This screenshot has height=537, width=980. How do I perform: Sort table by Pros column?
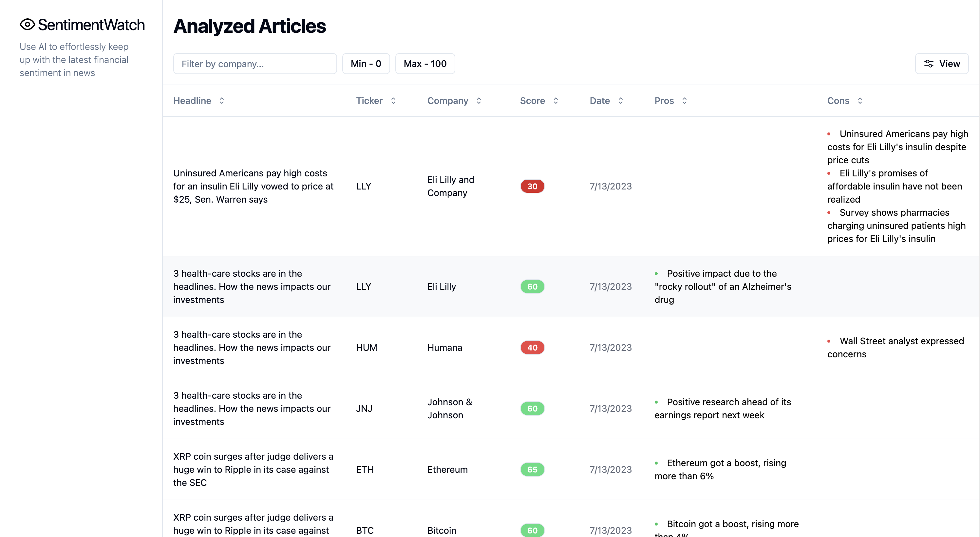671,101
